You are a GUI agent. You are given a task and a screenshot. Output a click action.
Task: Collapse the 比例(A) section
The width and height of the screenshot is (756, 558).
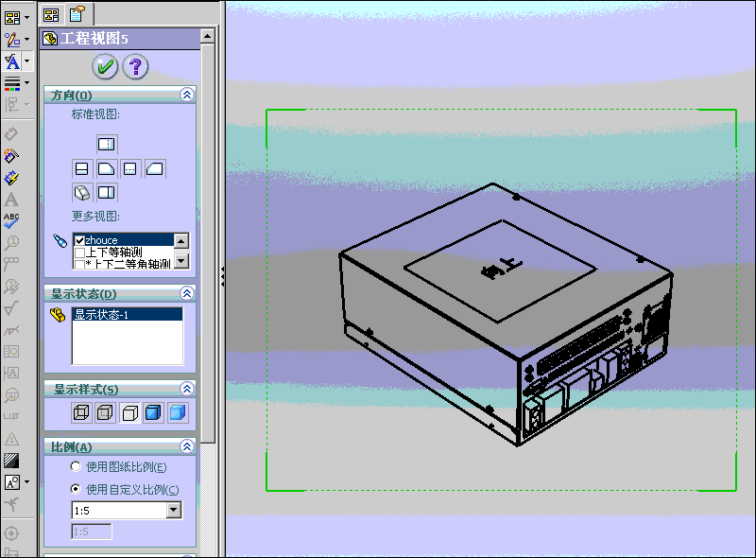click(187, 446)
